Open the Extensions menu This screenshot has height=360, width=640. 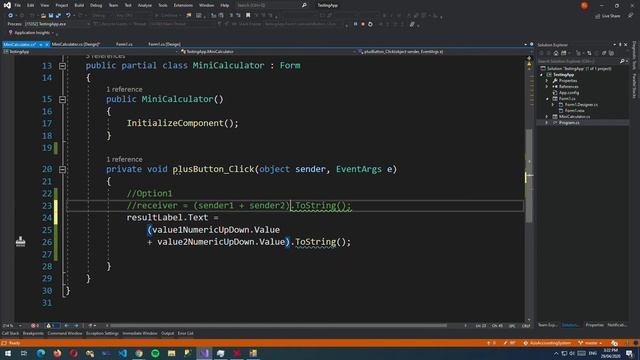click(x=183, y=5)
